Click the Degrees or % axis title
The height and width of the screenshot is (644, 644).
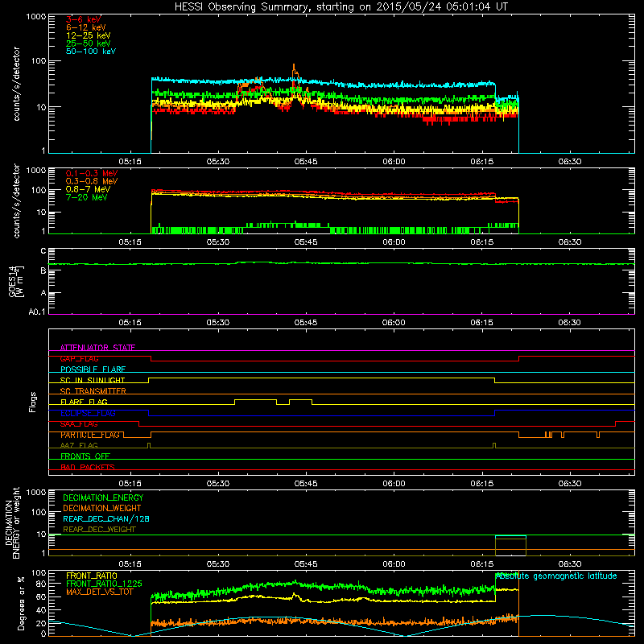[21, 604]
